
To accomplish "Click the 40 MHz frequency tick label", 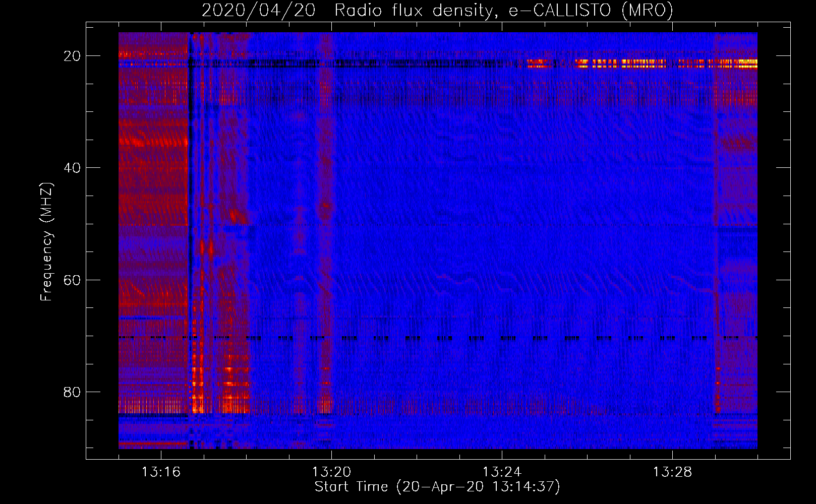I will (x=72, y=168).
